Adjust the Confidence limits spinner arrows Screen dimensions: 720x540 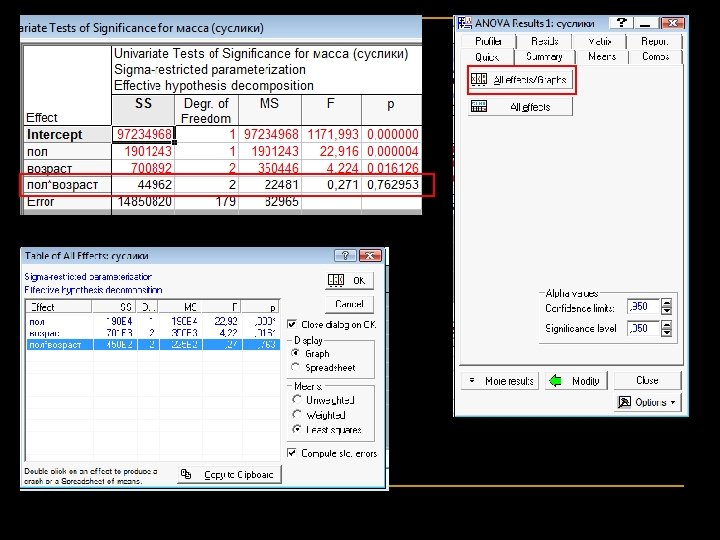(x=666, y=306)
